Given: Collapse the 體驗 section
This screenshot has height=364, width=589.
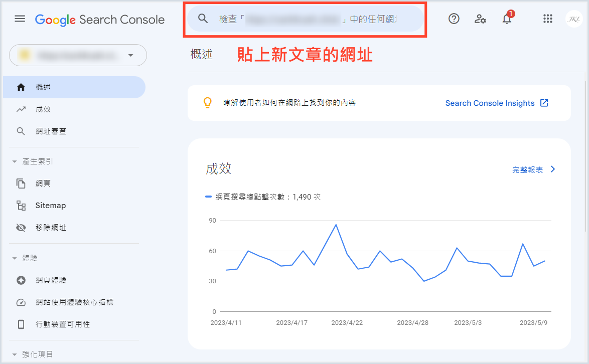Looking at the screenshot, I should [x=15, y=258].
